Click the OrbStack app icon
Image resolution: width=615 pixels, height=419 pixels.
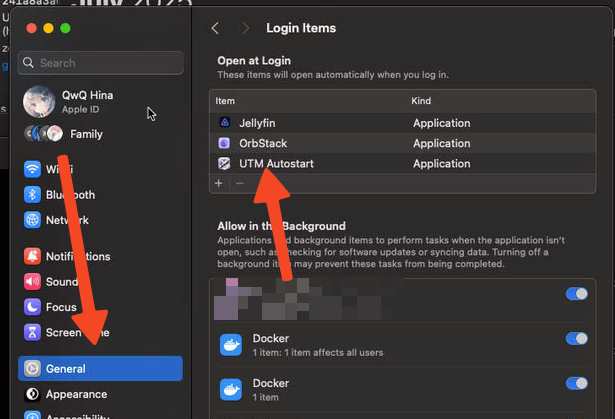(x=224, y=143)
